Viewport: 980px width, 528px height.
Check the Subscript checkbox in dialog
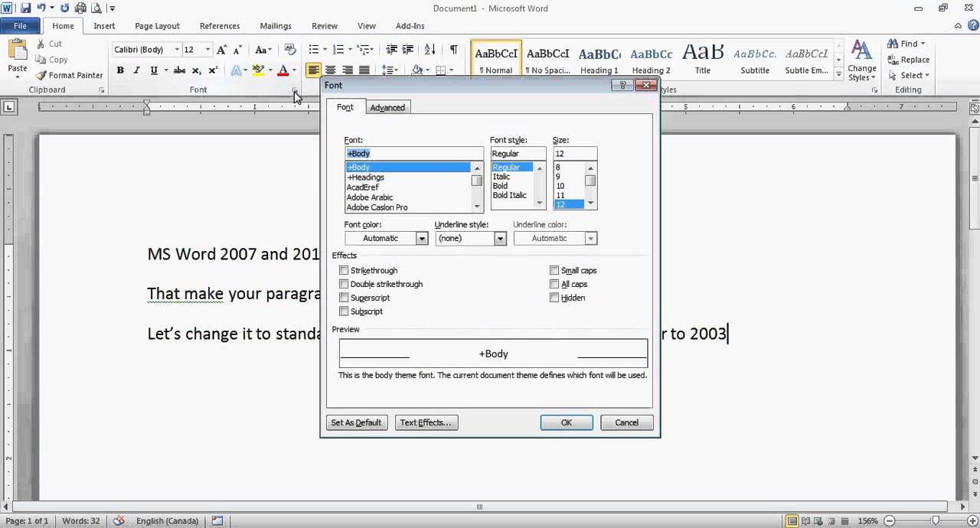[344, 311]
